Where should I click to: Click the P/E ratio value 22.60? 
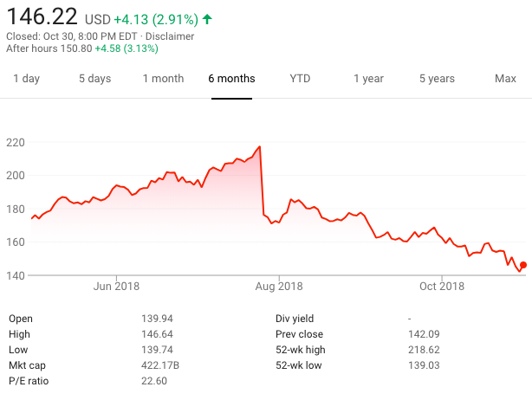click(154, 380)
